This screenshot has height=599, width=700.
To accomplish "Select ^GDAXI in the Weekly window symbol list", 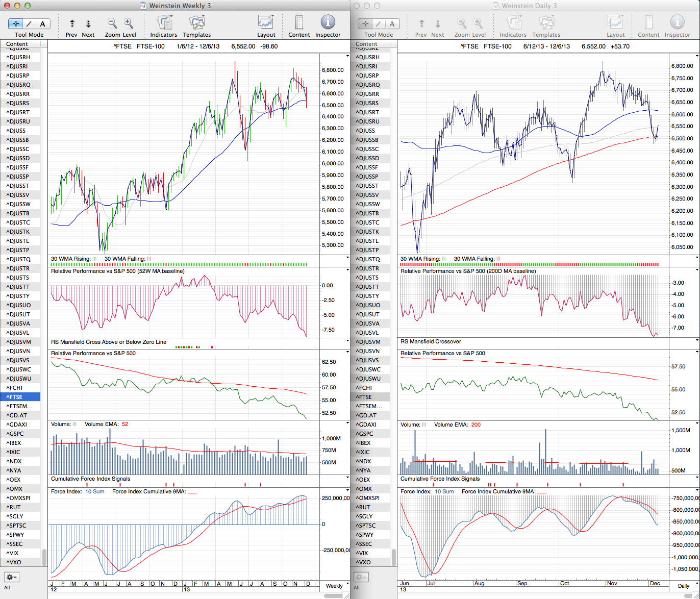I will pyautogui.click(x=17, y=425).
